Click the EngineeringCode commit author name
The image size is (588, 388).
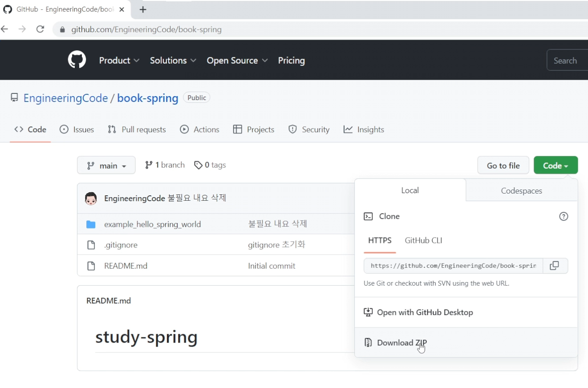point(134,198)
